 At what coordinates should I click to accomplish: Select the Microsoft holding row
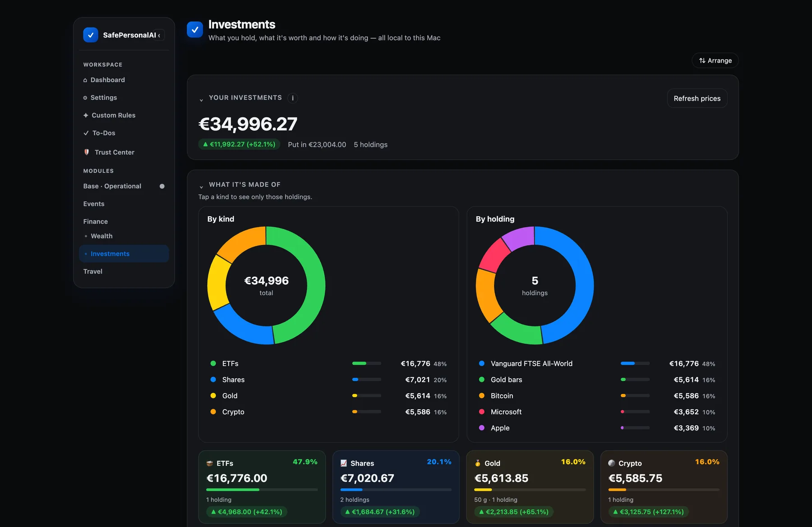597,412
